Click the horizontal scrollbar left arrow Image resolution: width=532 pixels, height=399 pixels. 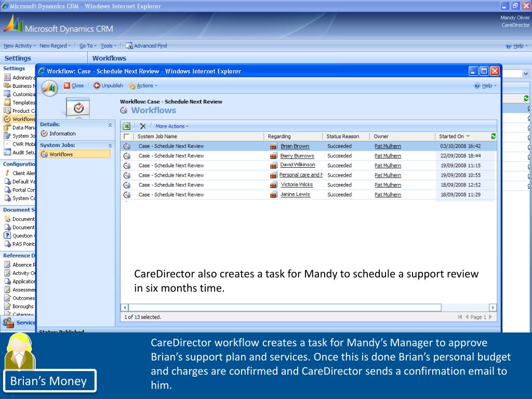125,308
